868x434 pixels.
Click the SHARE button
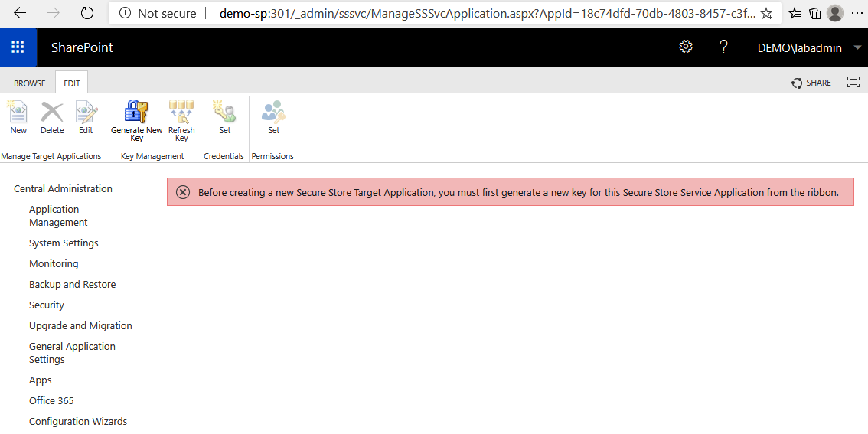(x=811, y=83)
